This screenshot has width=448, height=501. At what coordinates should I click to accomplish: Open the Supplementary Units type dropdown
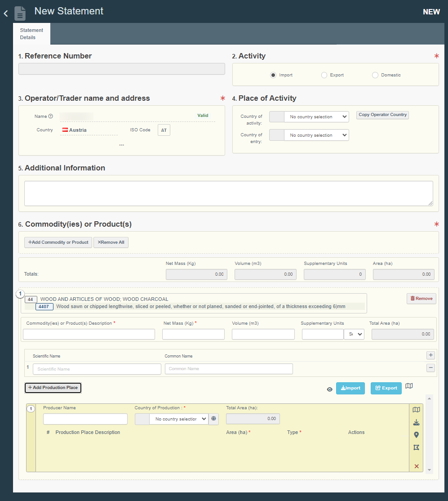click(354, 334)
